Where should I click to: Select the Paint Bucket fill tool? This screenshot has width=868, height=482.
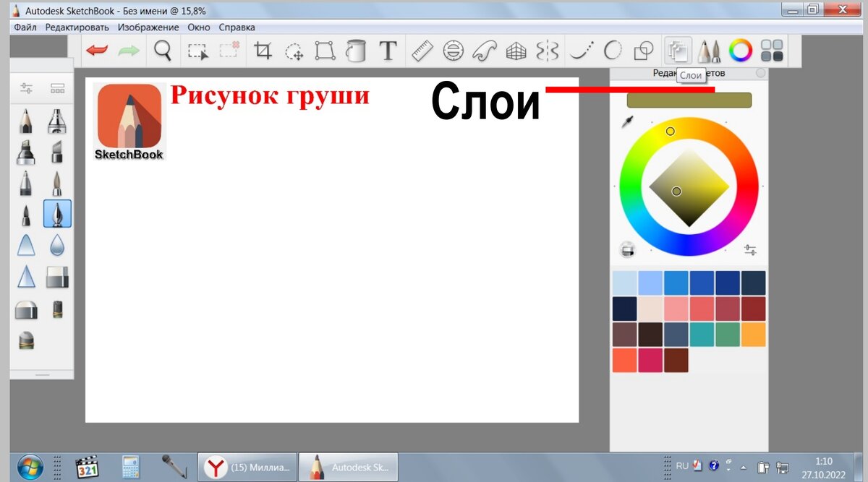click(x=356, y=51)
